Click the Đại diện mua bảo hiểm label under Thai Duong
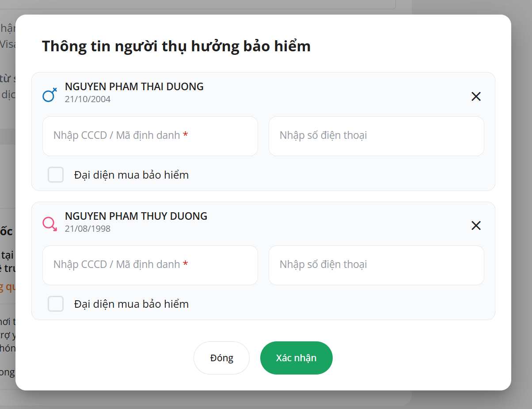The height and width of the screenshot is (409, 532). tap(131, 175)
